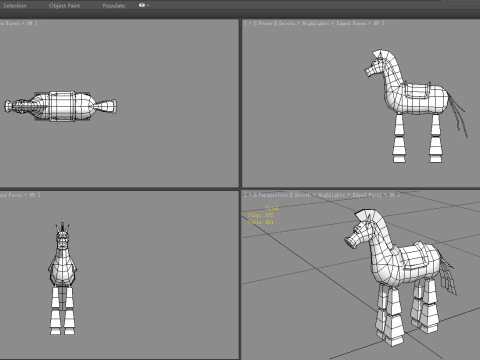Open the Populate ribbon tab
This screenshot has height=360, width=480.
click(114, 5)
